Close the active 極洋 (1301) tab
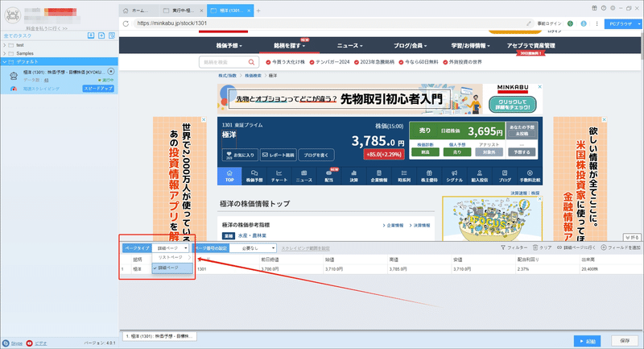The width and height of the screenshot is (644, 349). (249, 10)
